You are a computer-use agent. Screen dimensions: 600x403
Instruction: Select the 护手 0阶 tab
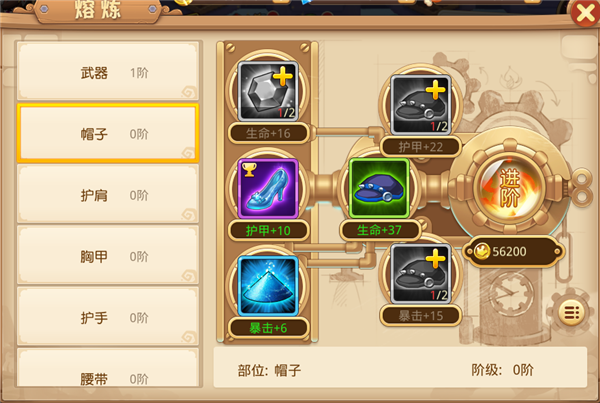(x=108, y=317)
